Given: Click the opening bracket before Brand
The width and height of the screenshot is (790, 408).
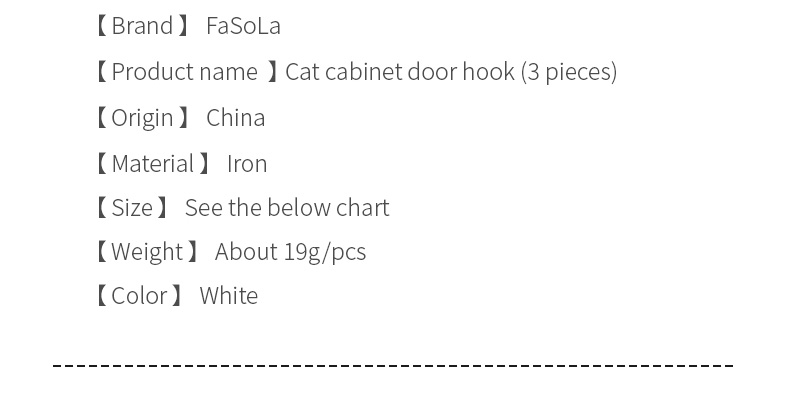Looking at the screenshot, I should [102, 26].
